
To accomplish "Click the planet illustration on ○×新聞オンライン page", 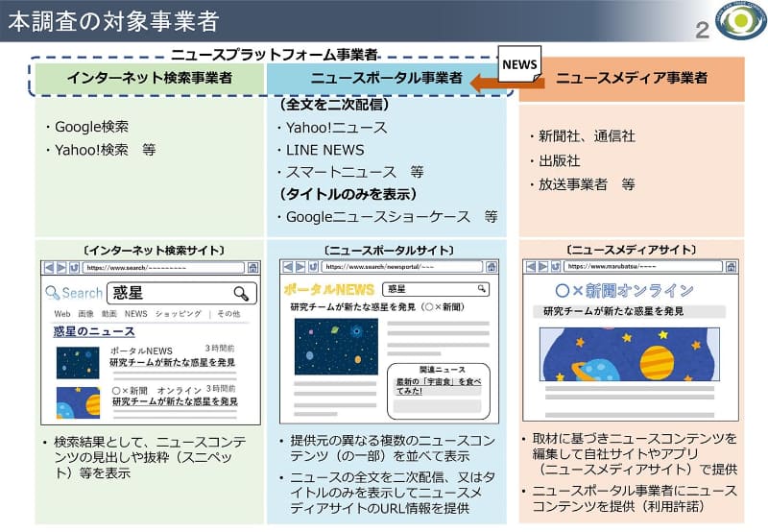I will [x=630, y=354].
